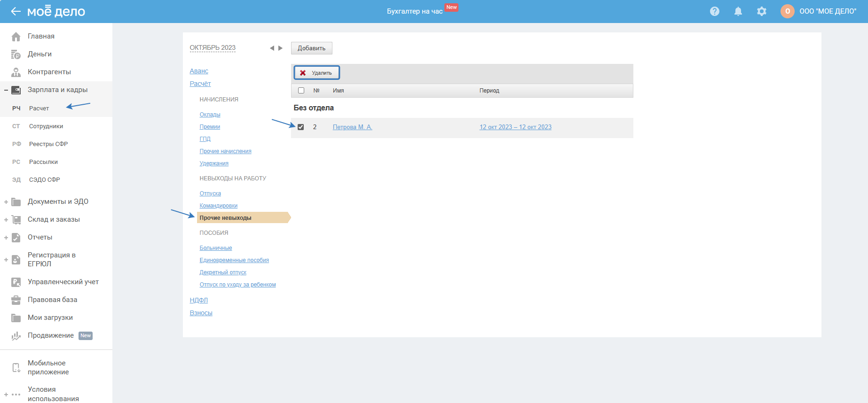Click the back arrow in the header
The height and width of the screenshot is (403, 868).
click(16, 11)
